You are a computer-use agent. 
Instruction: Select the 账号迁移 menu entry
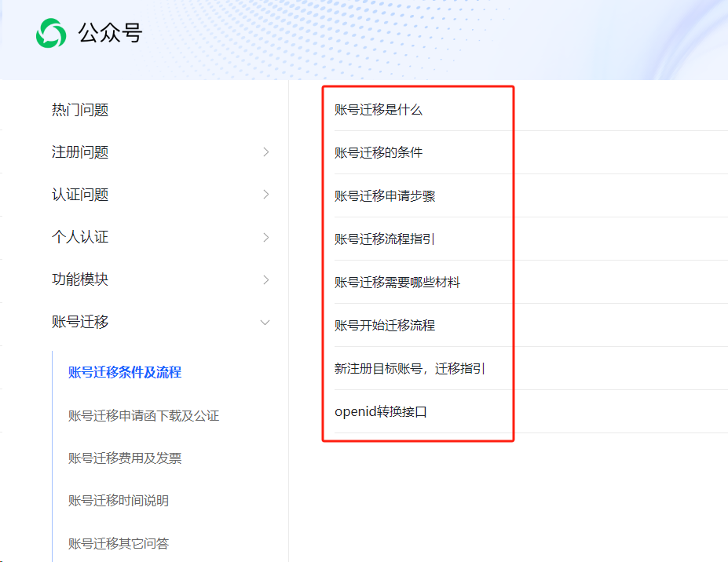click(x=80, y=322)
